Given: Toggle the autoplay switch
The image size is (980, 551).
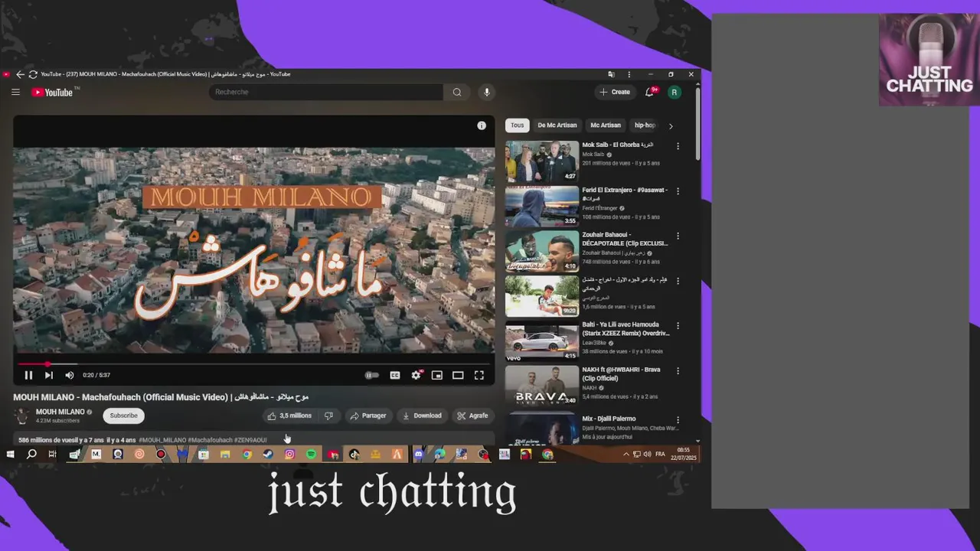Looking at the screenshot, I should tap(371, 375).
